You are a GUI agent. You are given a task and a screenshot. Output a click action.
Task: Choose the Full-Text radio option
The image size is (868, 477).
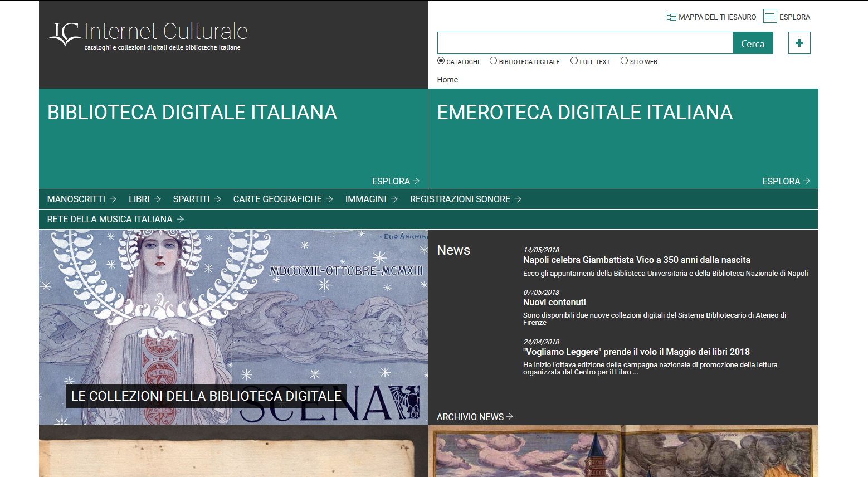click(x=574, y=61)
